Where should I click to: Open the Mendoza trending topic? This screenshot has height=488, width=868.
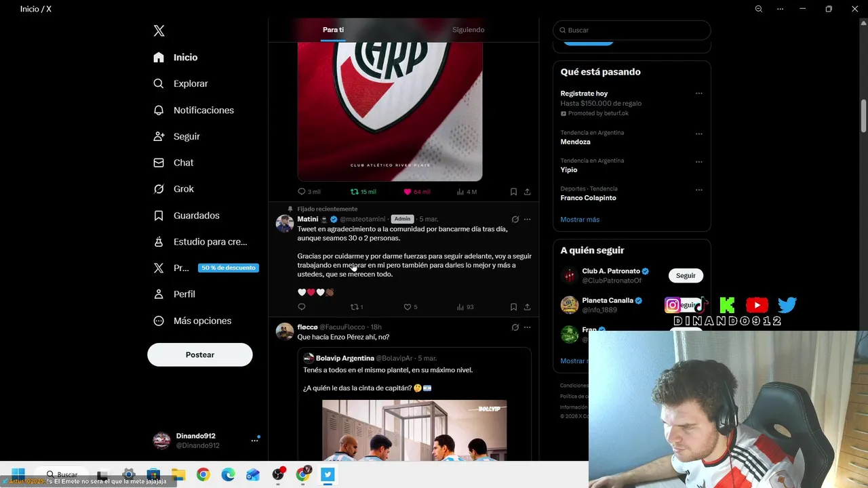point(575,142)
